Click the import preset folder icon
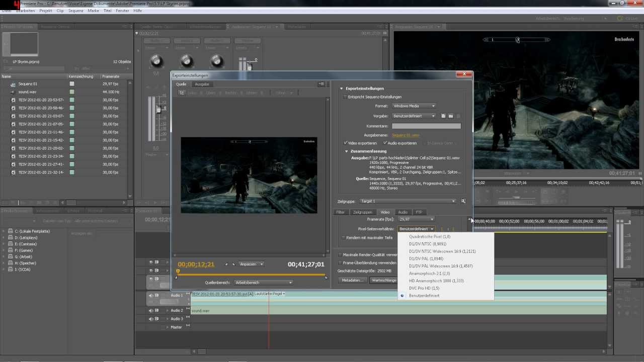Viewport: 644px width, 362px height. pyautogui.click(x=451, y=116)
